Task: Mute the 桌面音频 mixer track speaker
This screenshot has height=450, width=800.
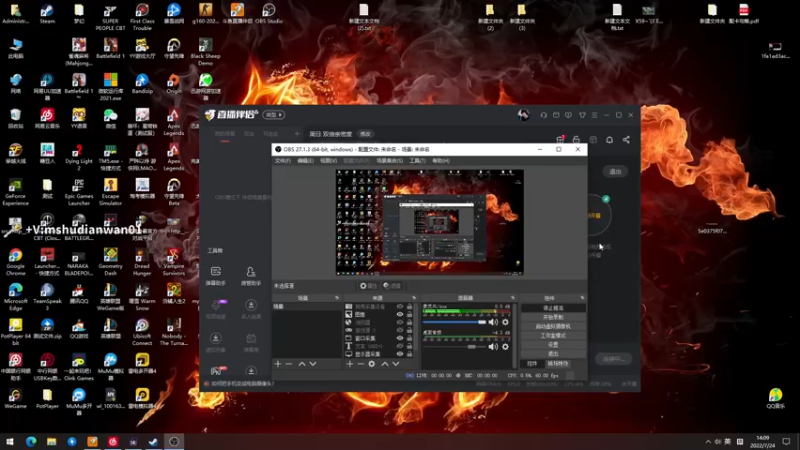Action: click(493, 346)
